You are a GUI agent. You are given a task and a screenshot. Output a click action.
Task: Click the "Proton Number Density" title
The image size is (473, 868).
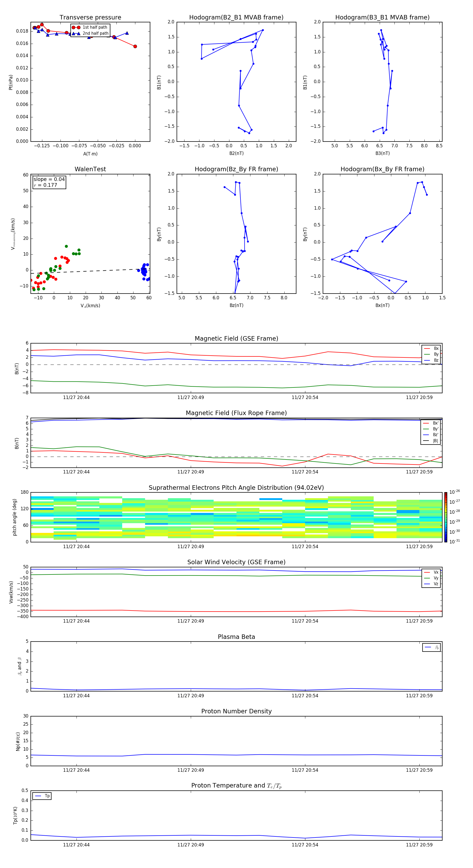(x=236, y=711)
